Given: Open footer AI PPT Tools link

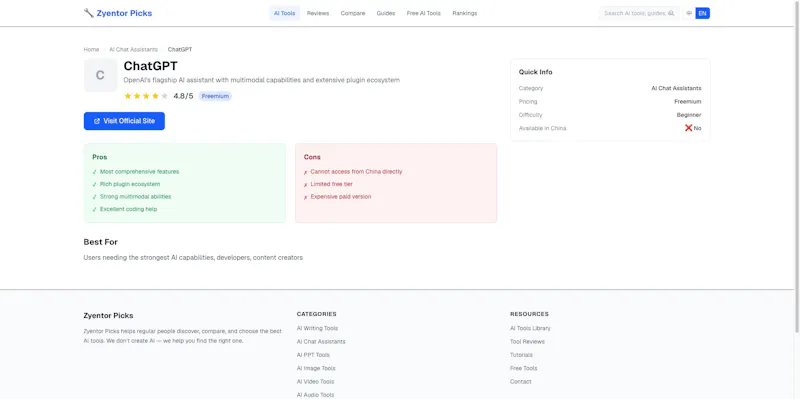Looking at the screenshot, I should (x=313, y=355).
